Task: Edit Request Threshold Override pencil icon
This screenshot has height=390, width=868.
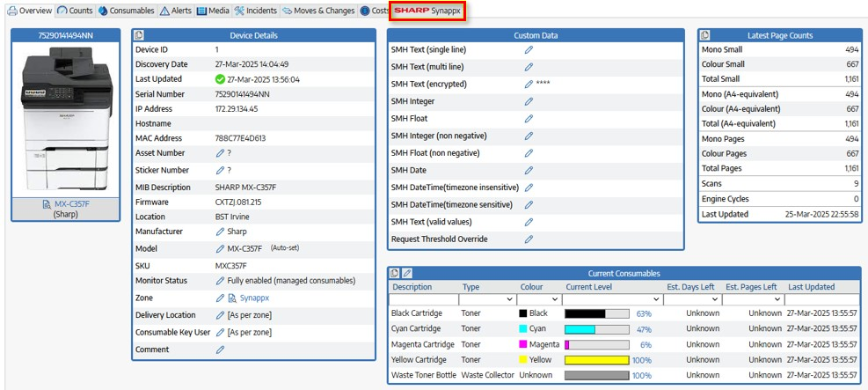Action: tap(529, 239)
